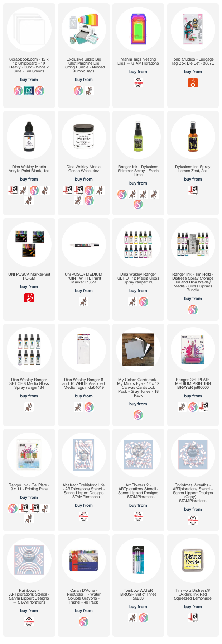Click Scrapbook.com icon under My Colors Cardstock

(138, 415)
